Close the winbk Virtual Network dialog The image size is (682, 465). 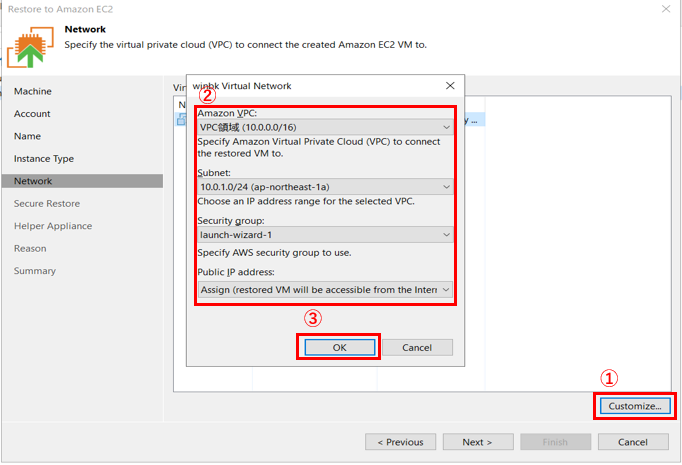pyautogui.click(x=450, y=86)
